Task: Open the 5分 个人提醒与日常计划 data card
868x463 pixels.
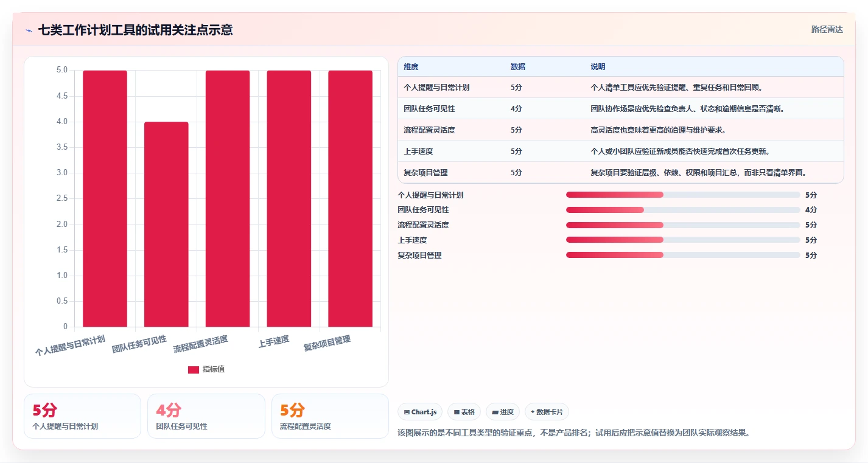Action: click(x=82, y=416)
